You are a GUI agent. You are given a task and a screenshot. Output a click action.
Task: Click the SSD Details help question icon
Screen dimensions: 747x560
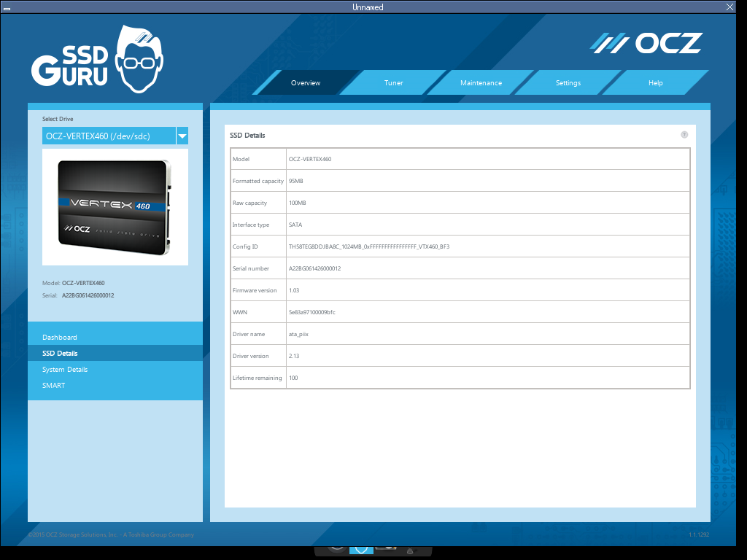coord(684,135)
